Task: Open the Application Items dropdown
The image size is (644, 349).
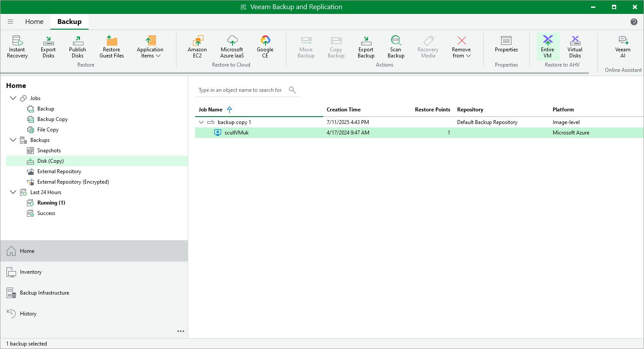Action: (x=150, y=47)
